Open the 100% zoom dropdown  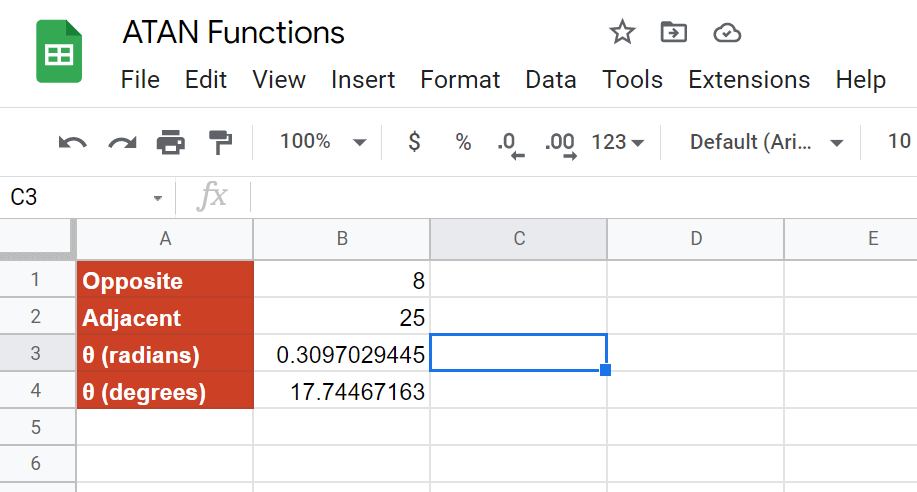pyautogui.click(x=322, y=142)
